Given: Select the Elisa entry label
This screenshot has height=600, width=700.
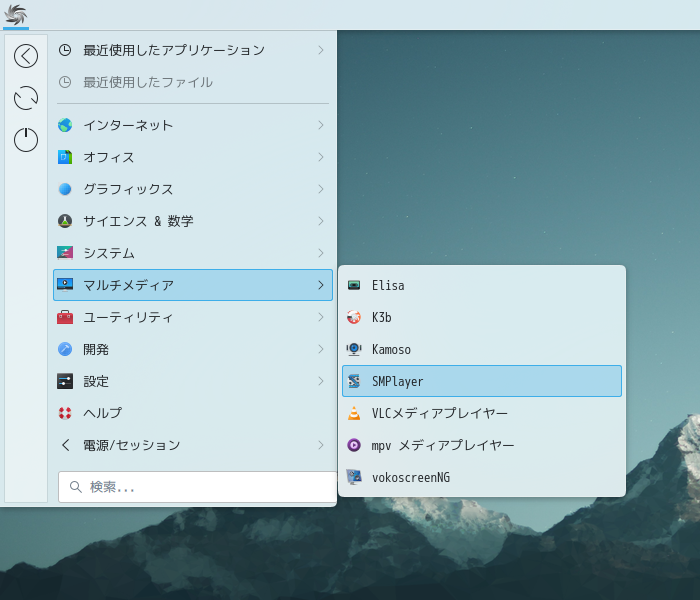Looking at the screenshot, I should 388,285.
